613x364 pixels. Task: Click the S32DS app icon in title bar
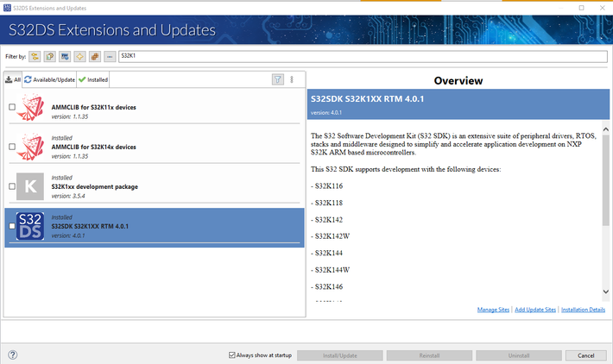[7, 8]
